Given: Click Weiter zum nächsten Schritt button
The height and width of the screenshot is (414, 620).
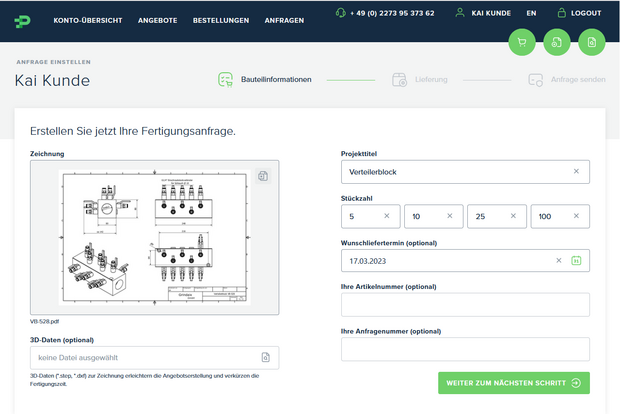Looking at the screenshot, I should (513, 383).
